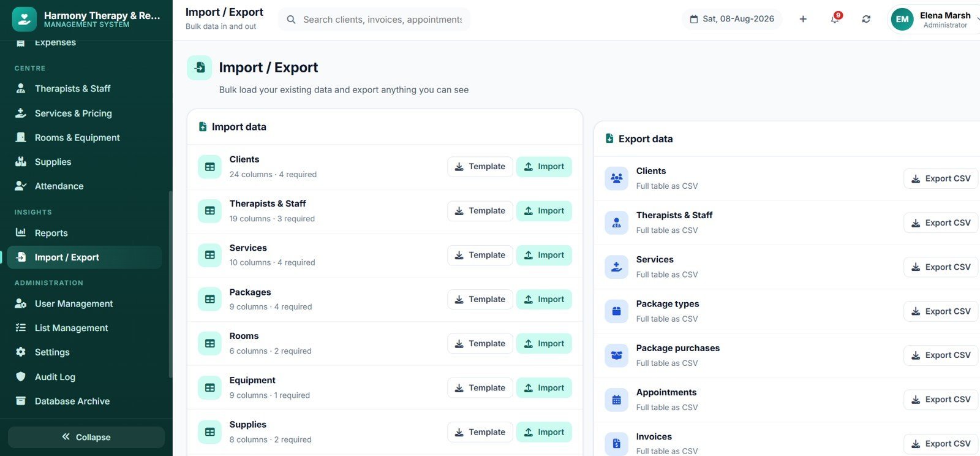
Task: Download the Rooms import template
Action: point(480,343)
